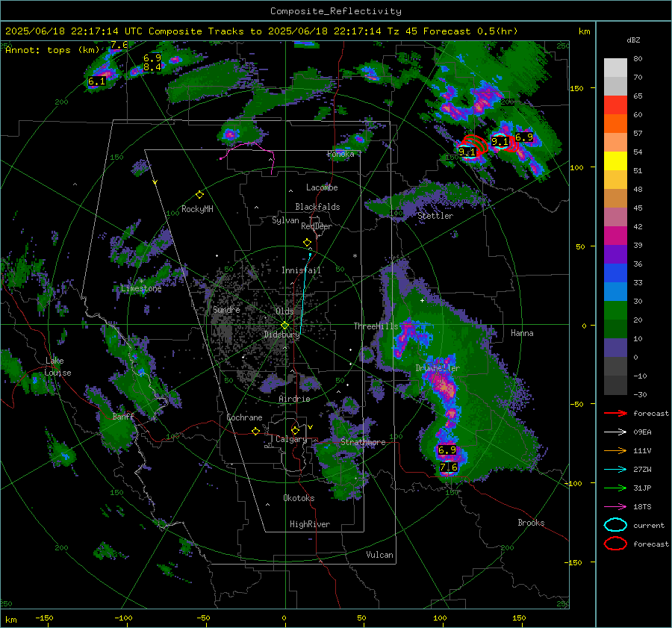Viewport: 672px width, 628px height.
Task: Select the 39 dBZ magenta swatch
Action: (615, 235)
